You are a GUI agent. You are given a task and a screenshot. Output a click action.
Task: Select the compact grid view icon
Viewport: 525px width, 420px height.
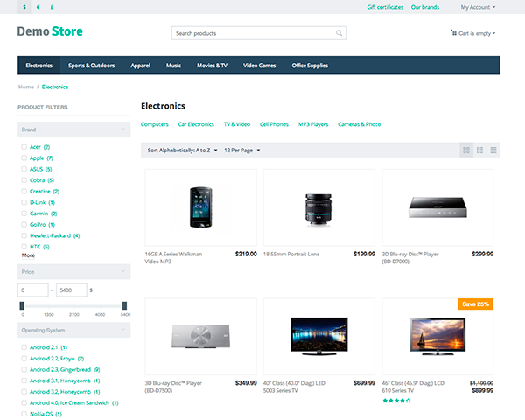[x=479, y=150]
